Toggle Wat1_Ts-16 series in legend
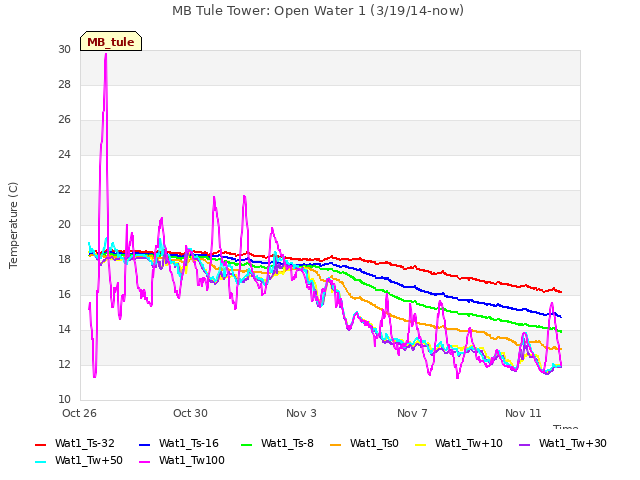Viewport: 640px width, 480px height. tap(179, 444)
